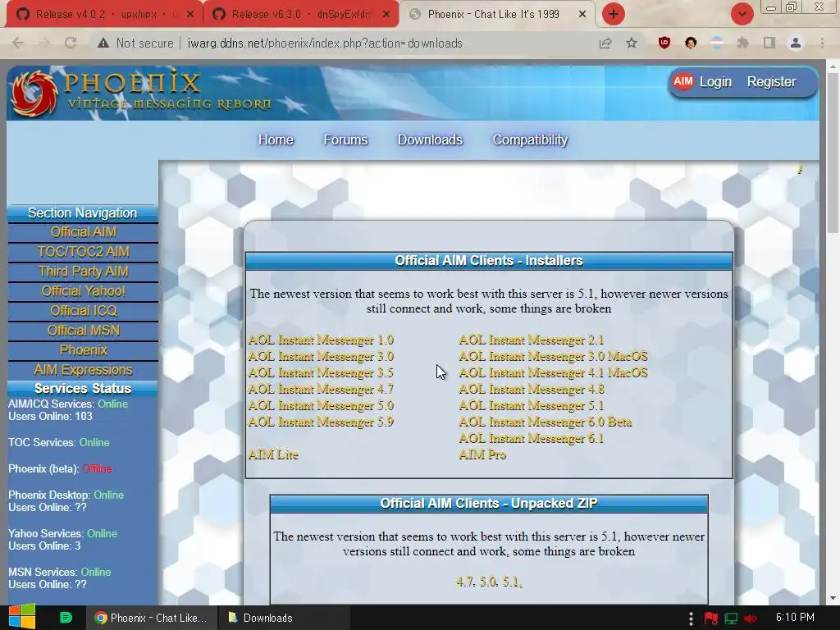
Task: Click the green chat app taskbar icon
Action: coord(66,618)
